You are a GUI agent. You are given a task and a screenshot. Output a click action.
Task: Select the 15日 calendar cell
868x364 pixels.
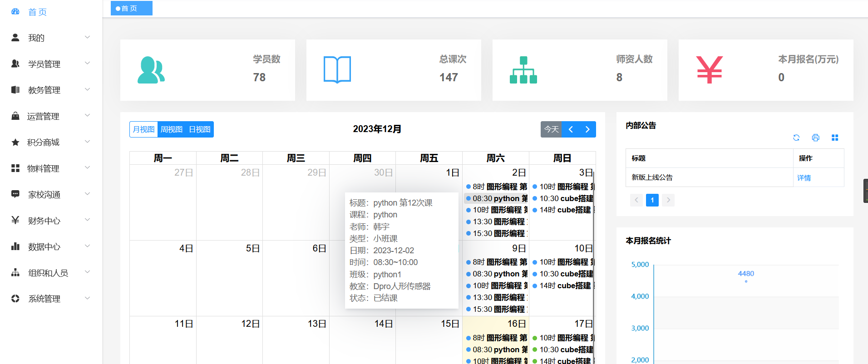click(429, 340)
